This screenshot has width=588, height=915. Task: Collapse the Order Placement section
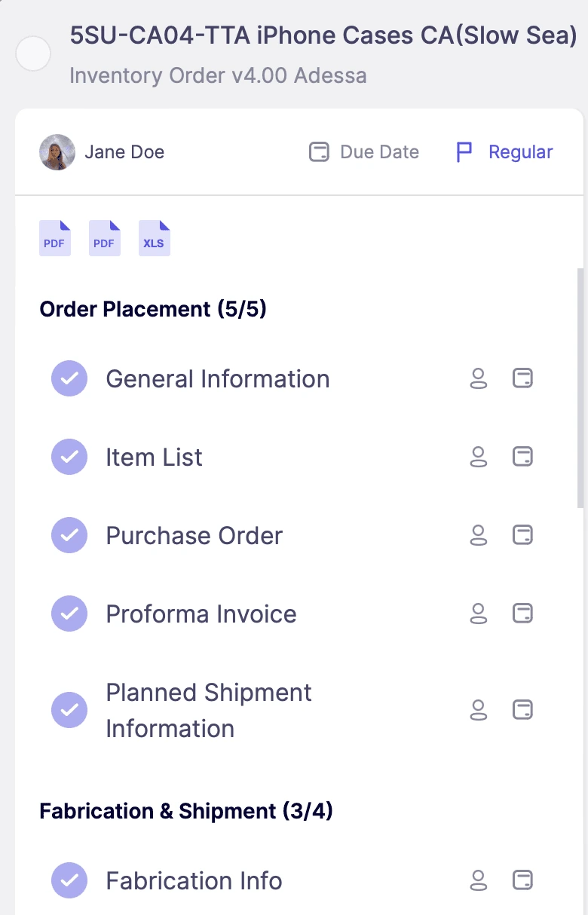(x=154, y=309)
